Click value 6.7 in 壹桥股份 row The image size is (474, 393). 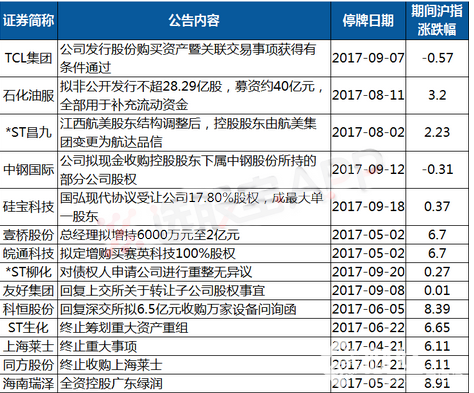click(x=437, y=235)
